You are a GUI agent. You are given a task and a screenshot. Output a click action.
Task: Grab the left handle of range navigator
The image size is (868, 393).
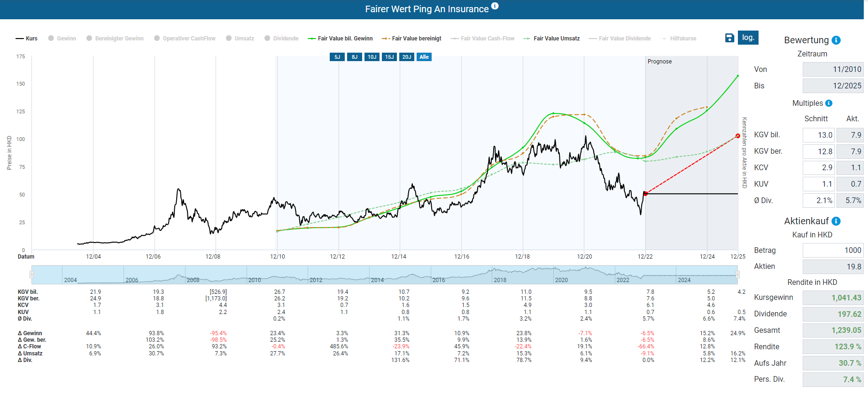pos(32,275)
